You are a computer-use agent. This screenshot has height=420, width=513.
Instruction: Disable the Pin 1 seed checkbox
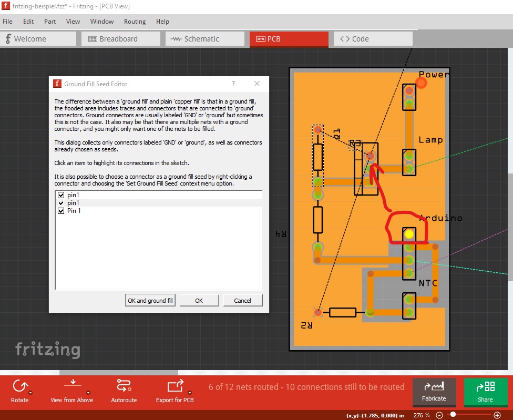(61, 210)
